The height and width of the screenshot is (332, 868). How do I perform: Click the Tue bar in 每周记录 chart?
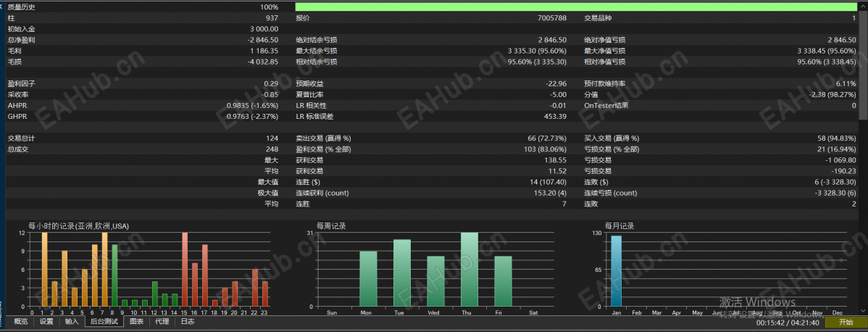[402, 273]
